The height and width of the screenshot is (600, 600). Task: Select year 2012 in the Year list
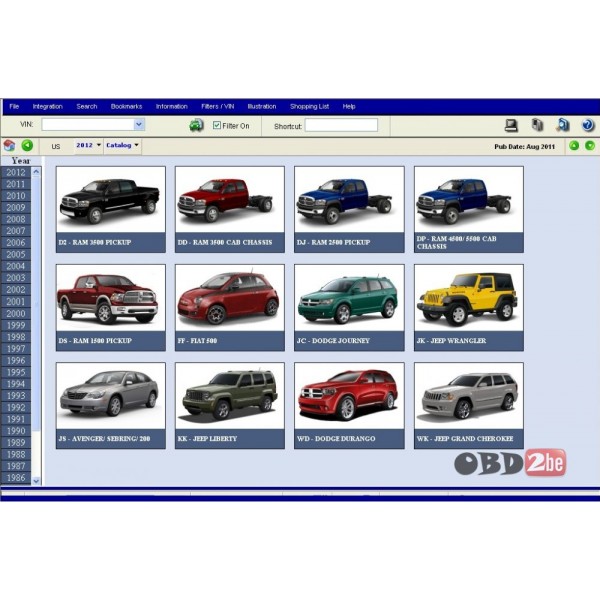tap(16, 173)
